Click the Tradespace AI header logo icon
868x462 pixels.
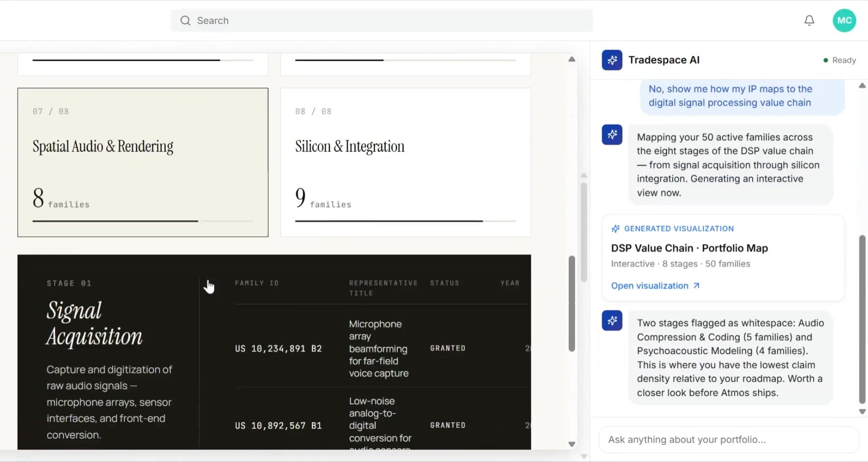click(x=612, y=60)
